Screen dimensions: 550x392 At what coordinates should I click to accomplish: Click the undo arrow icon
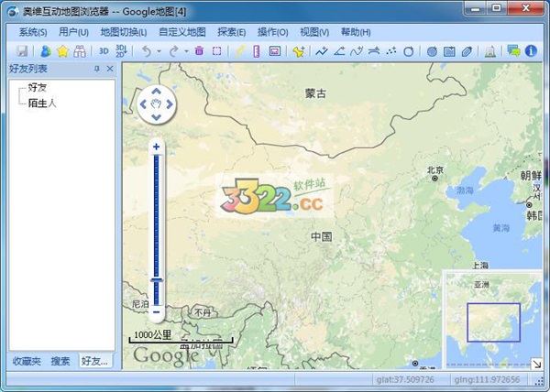point(147,51)
